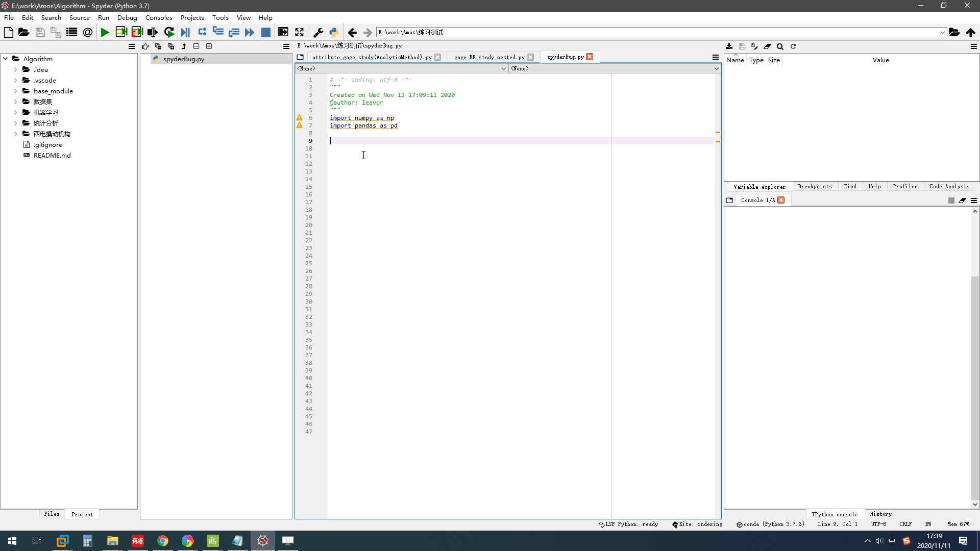The width and height of the screenshot is (980, 551).
Task: Stop the debugging execution
Action: [x=265, y=32]
